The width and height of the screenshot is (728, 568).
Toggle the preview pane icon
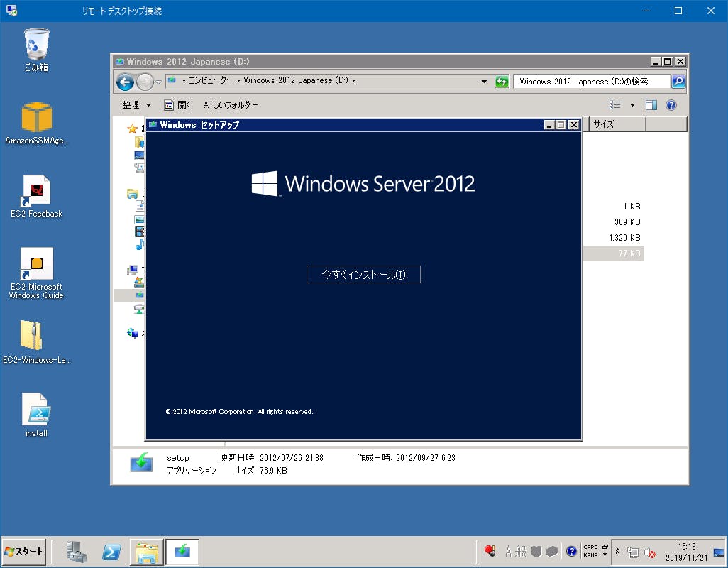651,105
